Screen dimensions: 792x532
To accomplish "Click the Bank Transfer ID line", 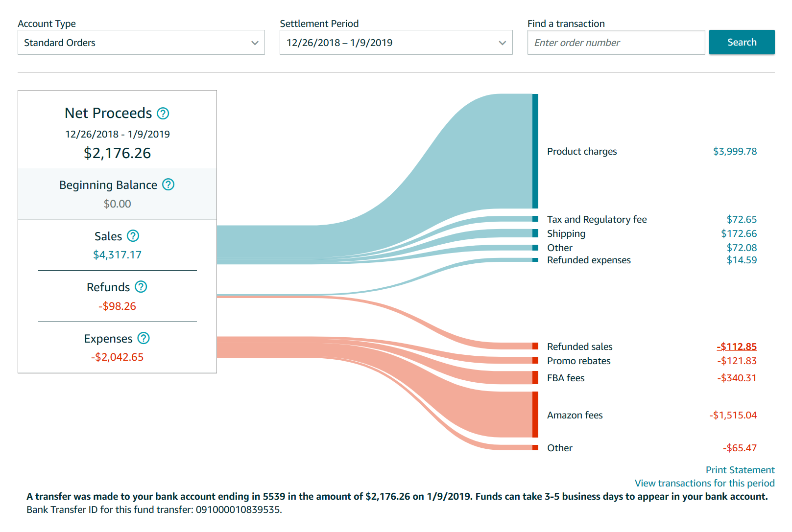I will click(x=154, y=509).
